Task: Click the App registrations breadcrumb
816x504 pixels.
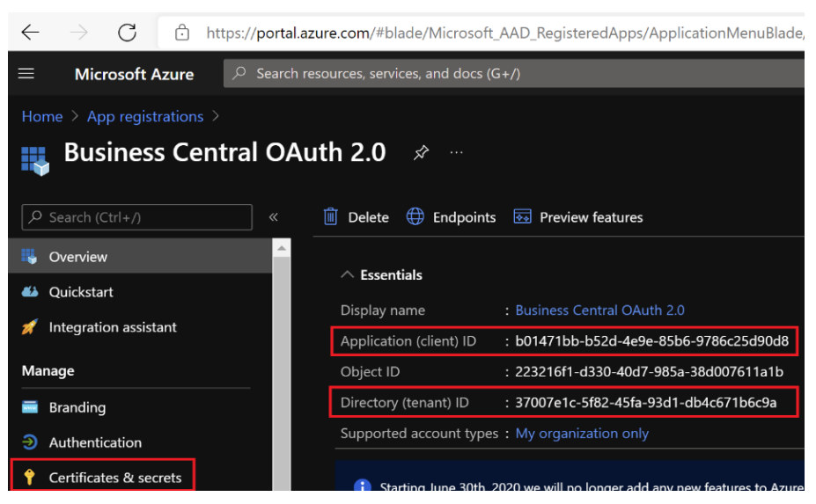Action: 145,116
